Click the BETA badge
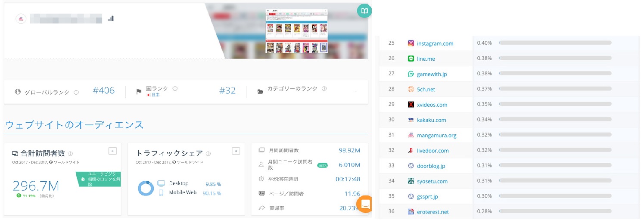The image size is (644, 220). (x=323, y=165)
